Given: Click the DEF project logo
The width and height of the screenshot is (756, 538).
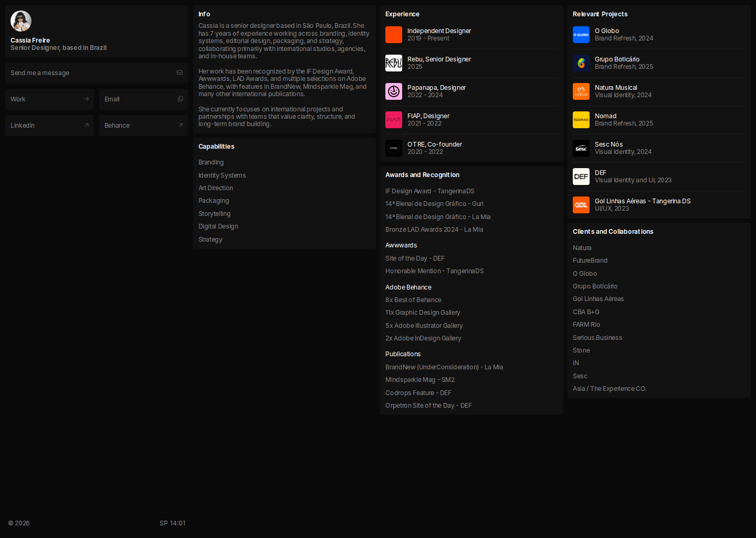Looking at the screenshot, I should [581, 177].
